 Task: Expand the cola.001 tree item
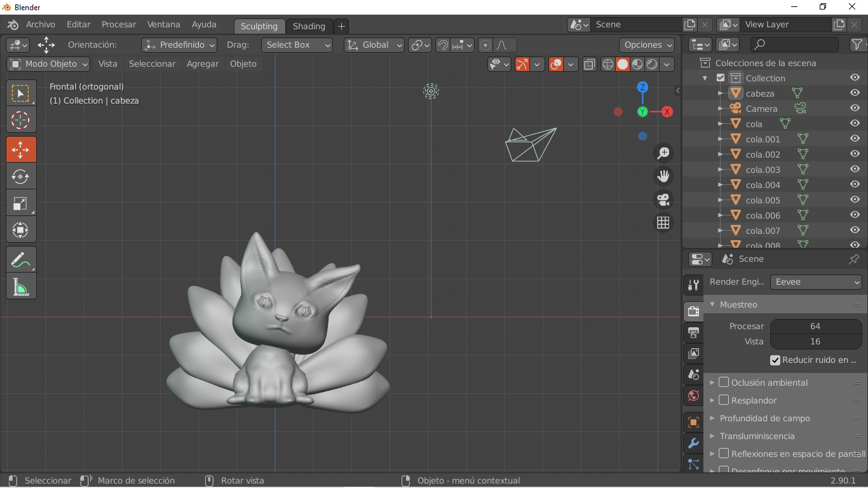click(721, 139)
